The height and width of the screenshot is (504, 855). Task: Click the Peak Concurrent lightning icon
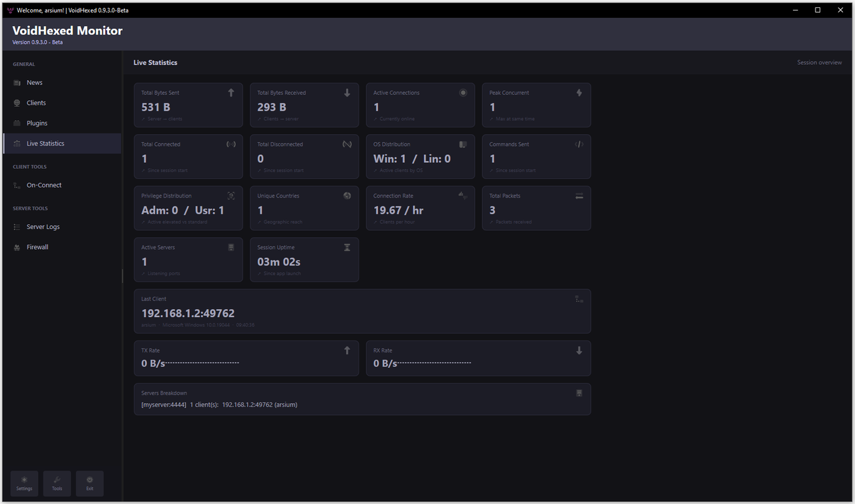tap(579, 93)
